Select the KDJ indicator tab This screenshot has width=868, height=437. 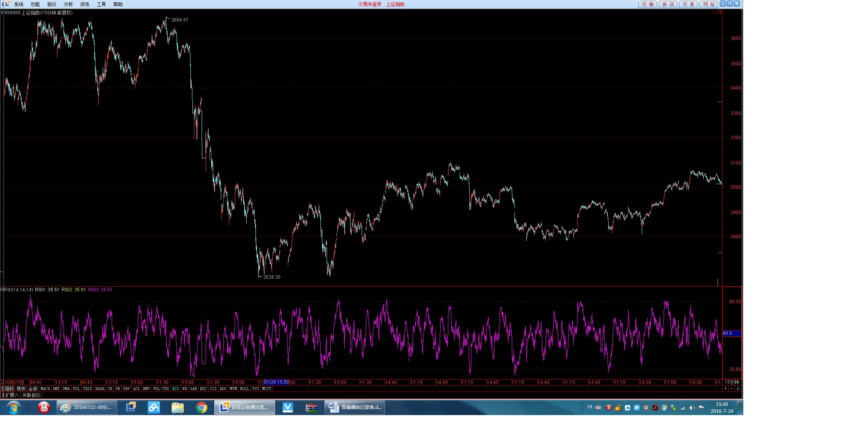203,389
